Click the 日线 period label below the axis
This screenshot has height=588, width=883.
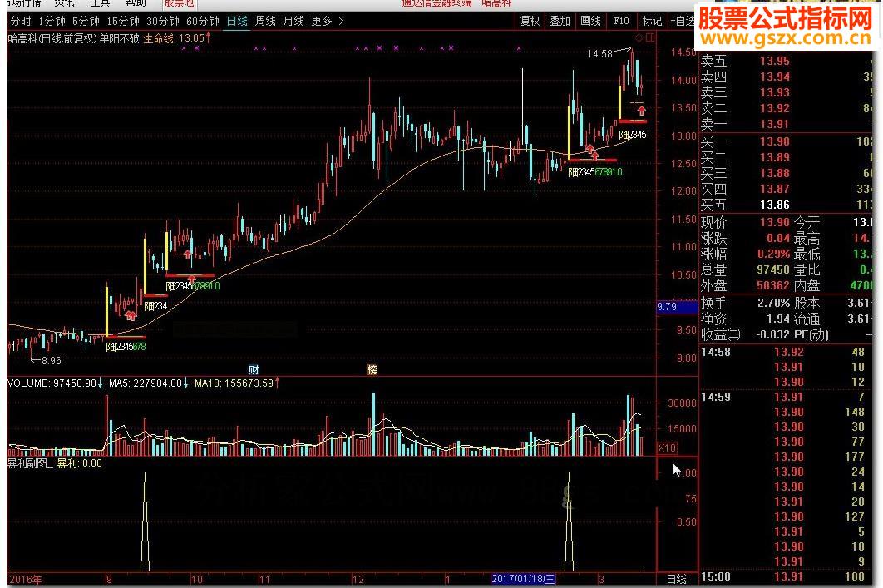click(676, 579)
